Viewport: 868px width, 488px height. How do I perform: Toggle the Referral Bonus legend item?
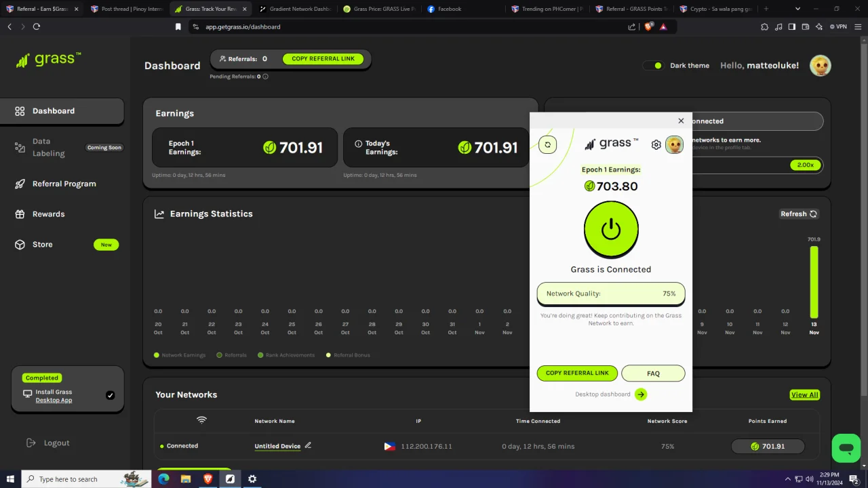[x=348, y=355]
